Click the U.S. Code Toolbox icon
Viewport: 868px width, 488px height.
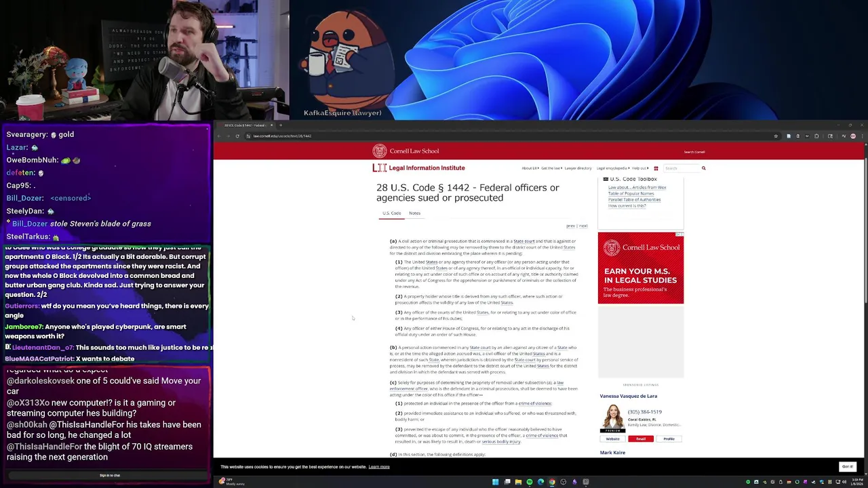click(x=606, y=180)
